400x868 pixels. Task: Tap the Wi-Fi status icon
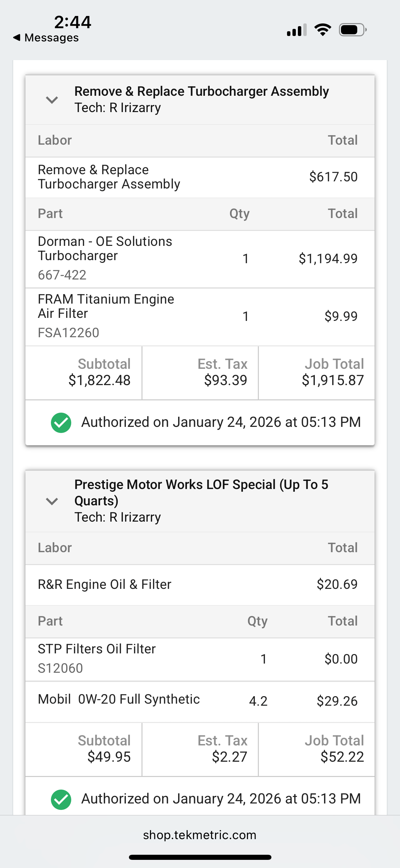[x=323, y=30]
